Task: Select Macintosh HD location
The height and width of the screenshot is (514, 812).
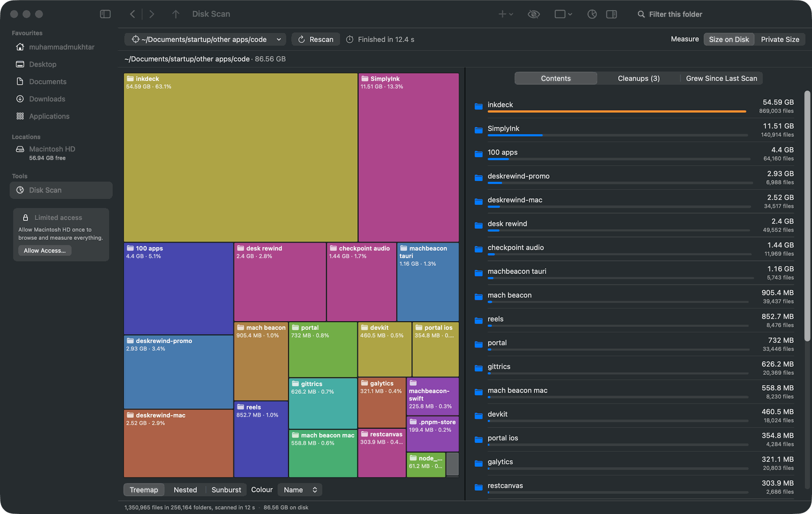Action: [61, 153]
